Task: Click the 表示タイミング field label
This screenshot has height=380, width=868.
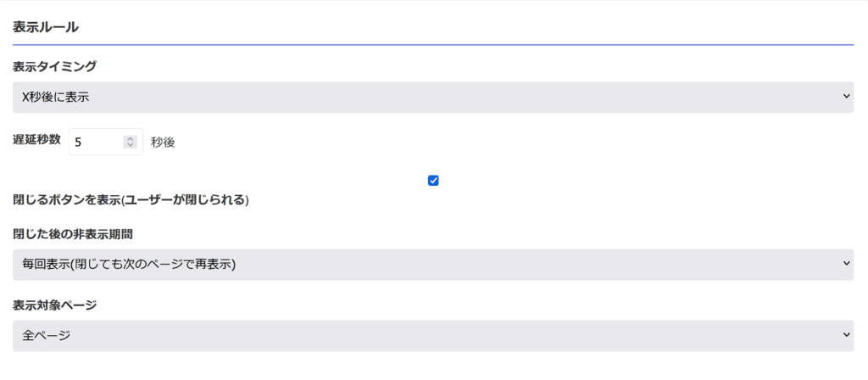Action: [x=54, y=67]
